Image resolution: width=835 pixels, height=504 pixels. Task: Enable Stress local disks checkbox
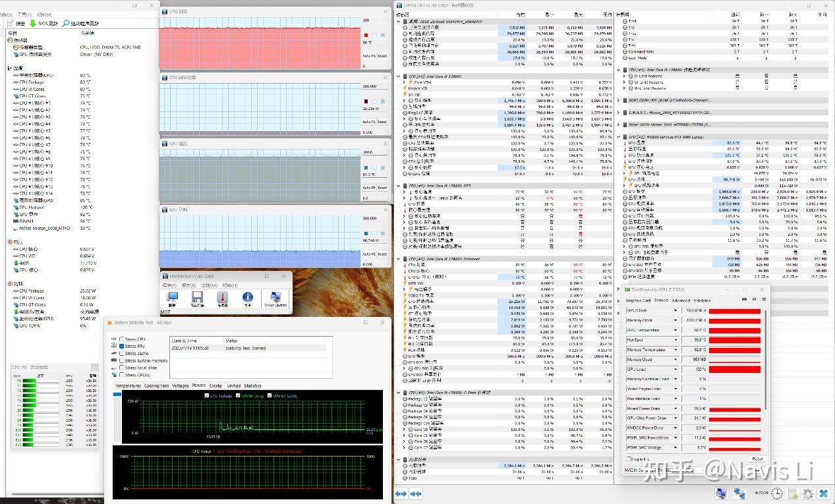(121, 368)
